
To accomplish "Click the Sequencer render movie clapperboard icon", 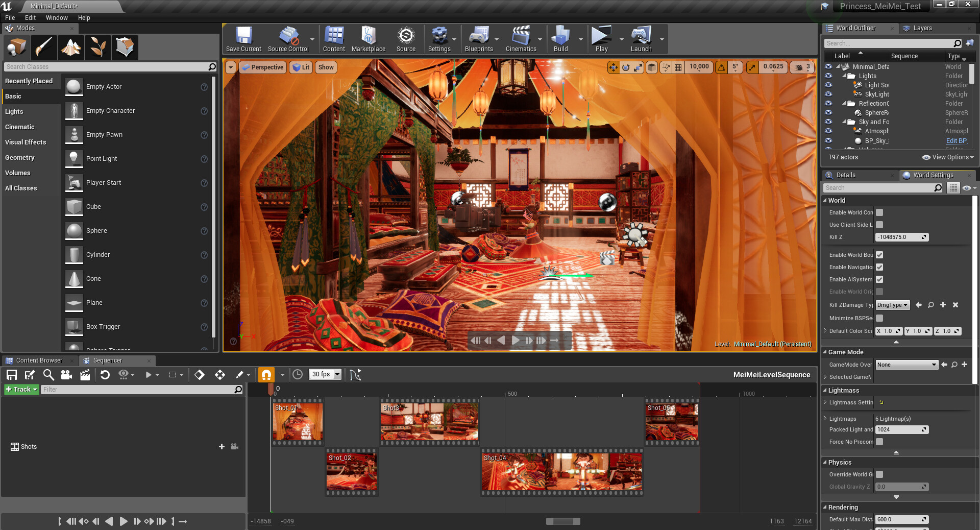I will pos(85,375).
